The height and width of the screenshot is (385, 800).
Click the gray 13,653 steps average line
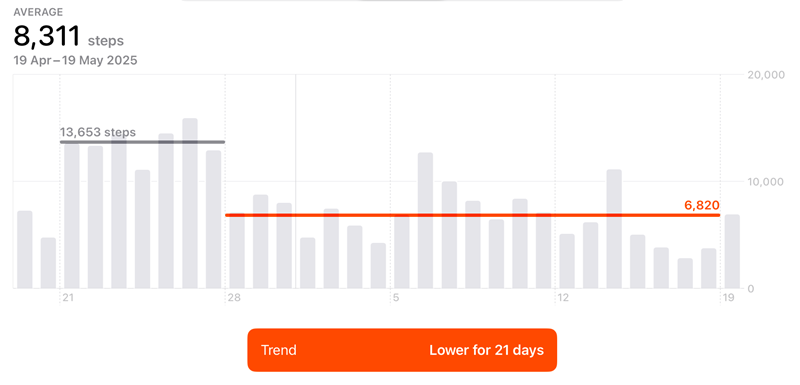pyautogui.click(x=142, y=142)
